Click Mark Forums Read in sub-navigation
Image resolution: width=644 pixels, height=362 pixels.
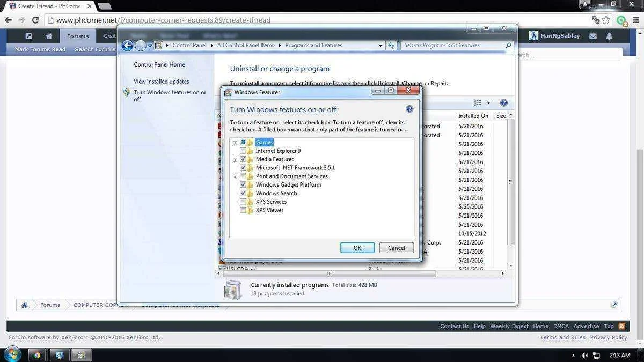[x=40, y=49]
